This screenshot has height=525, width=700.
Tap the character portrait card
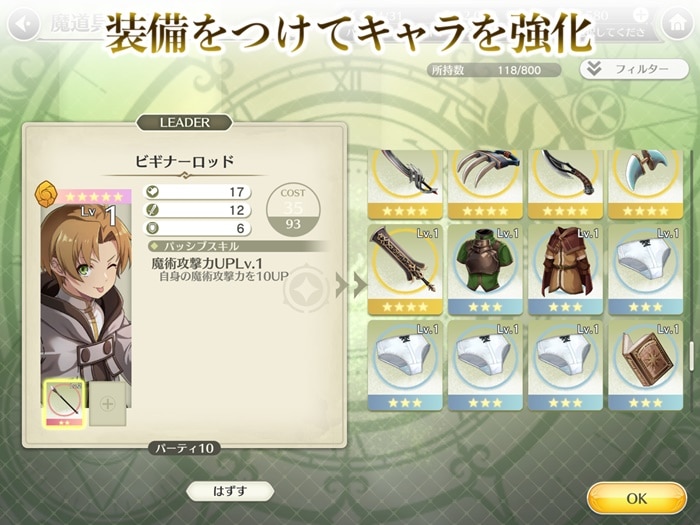(x=87, y=298)
